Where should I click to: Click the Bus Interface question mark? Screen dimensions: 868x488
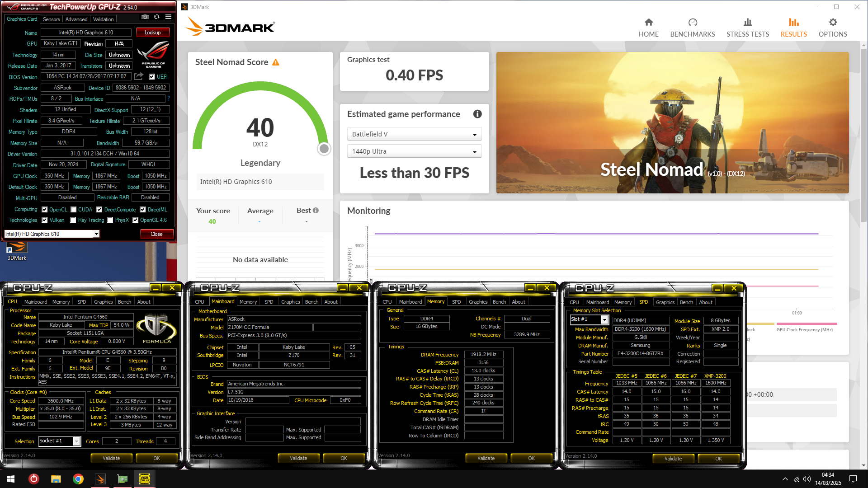[x=168, y=99]
